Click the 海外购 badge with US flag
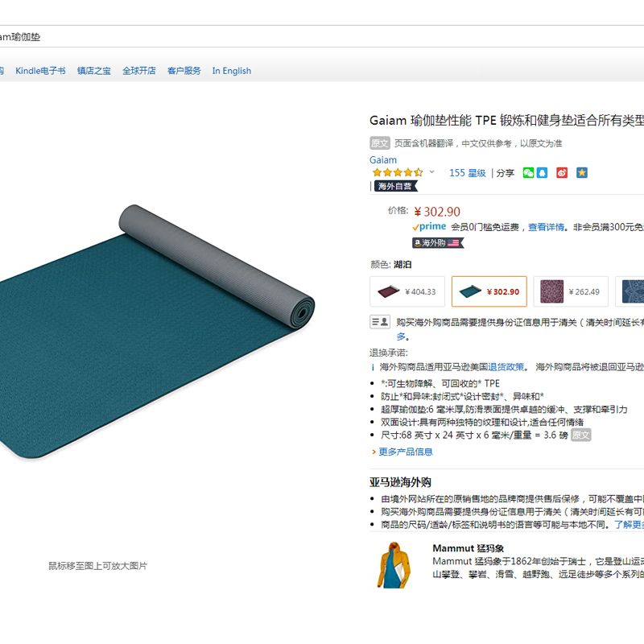The image size is (644, 644). coord(438,243)
